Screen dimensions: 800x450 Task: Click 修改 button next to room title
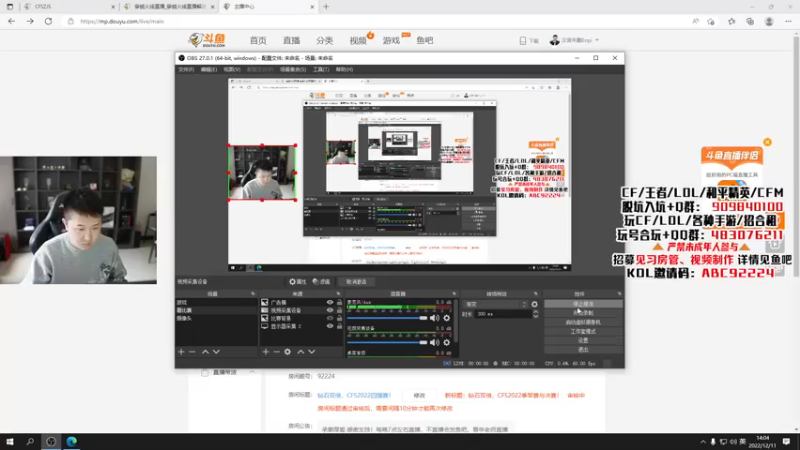[x=419, y=395]
